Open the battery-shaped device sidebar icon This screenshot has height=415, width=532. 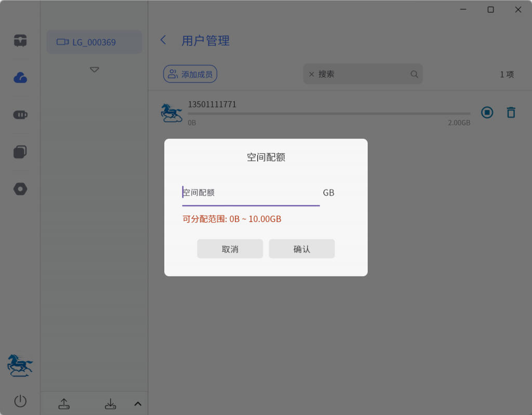(x=20, y=115)
